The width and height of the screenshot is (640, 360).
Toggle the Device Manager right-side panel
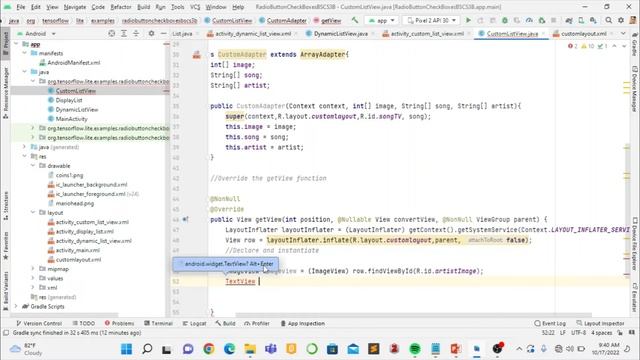[634, 89]
